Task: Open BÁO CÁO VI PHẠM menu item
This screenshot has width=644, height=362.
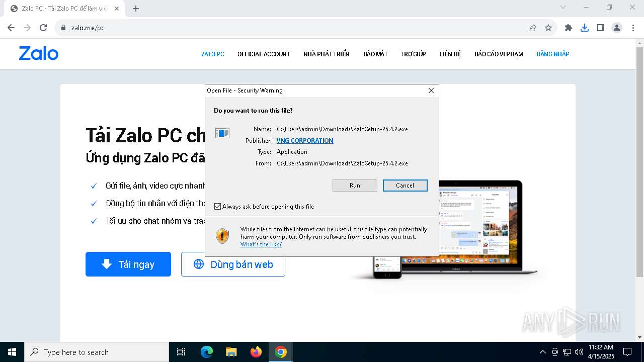Action: 499,54
